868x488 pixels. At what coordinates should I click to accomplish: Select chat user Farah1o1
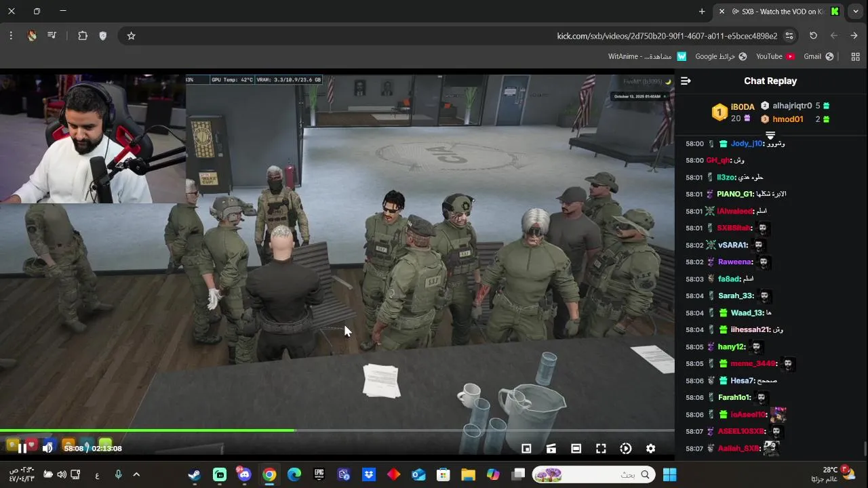(734, 397)
